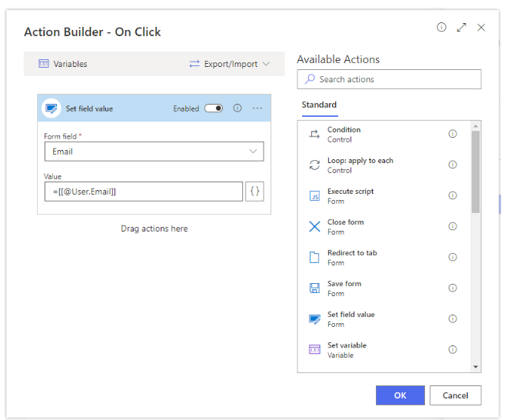Select the Loop apply to each icon
Image resolution: width=505 pixels, height=420 pixels.
tap(314, 165)
